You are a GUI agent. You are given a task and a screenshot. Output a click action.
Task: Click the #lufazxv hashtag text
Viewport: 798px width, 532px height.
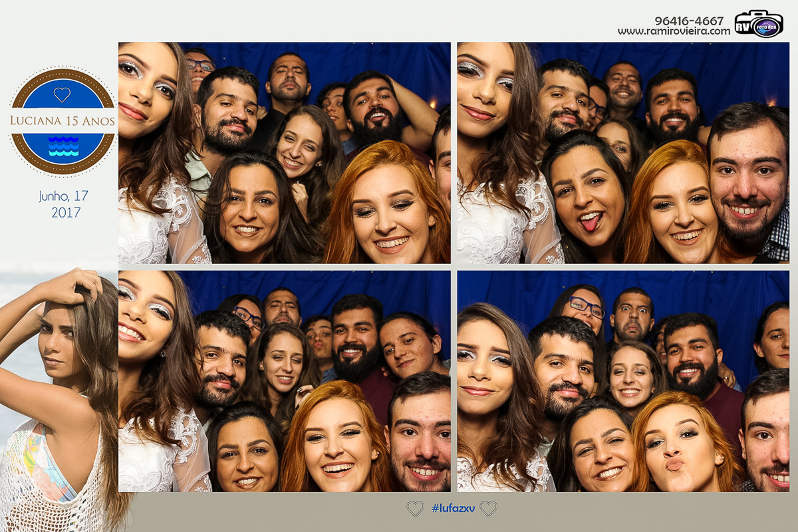pos(452,509)
